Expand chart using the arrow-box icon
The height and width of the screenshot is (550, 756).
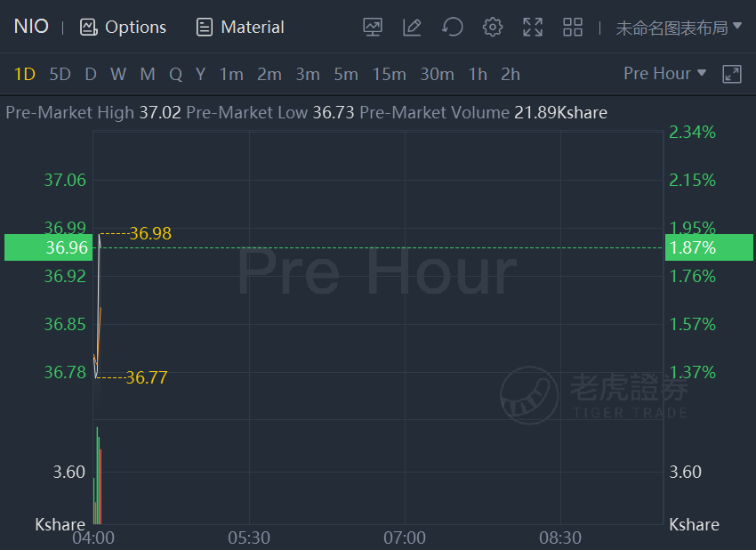click(x=731, y=74)
